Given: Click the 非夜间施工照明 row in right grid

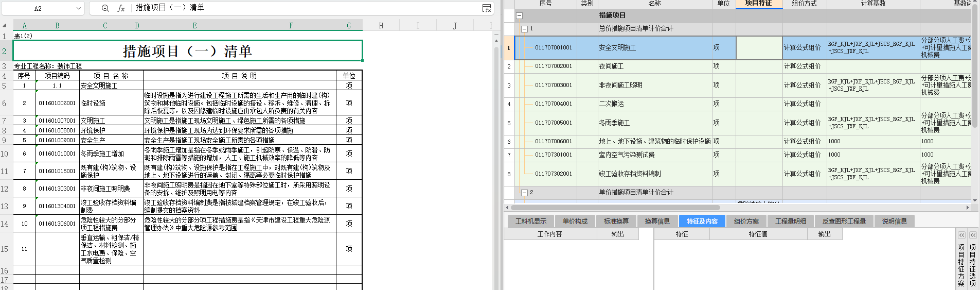Looking at the screenshot, I should tap(620, 85).
